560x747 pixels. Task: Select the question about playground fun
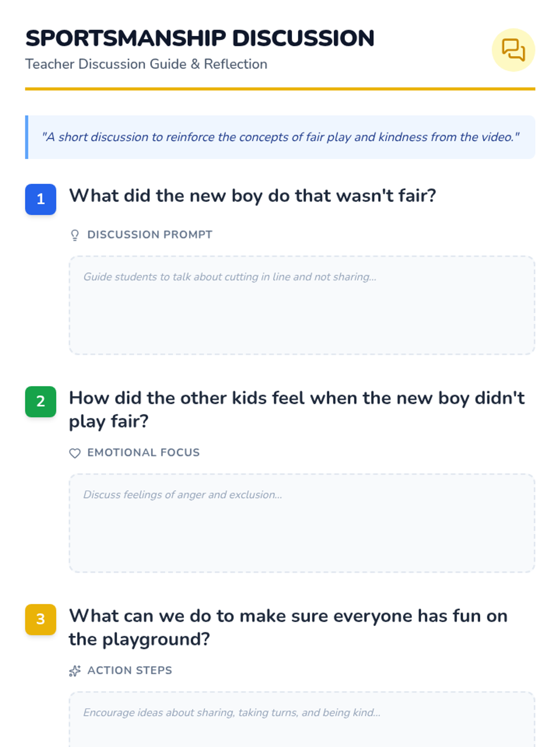coord(288,627)
